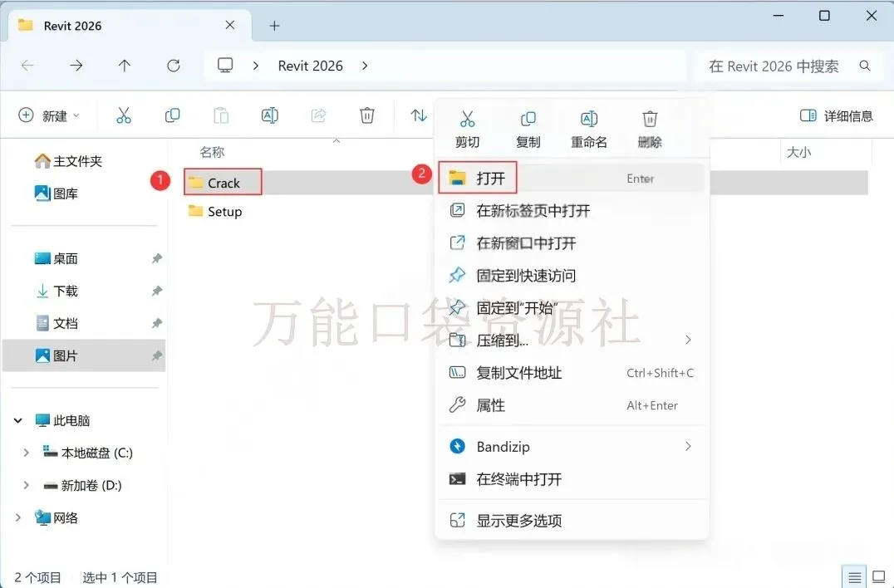Click 重命名 icon in the context menu

(x=589, y=119)
